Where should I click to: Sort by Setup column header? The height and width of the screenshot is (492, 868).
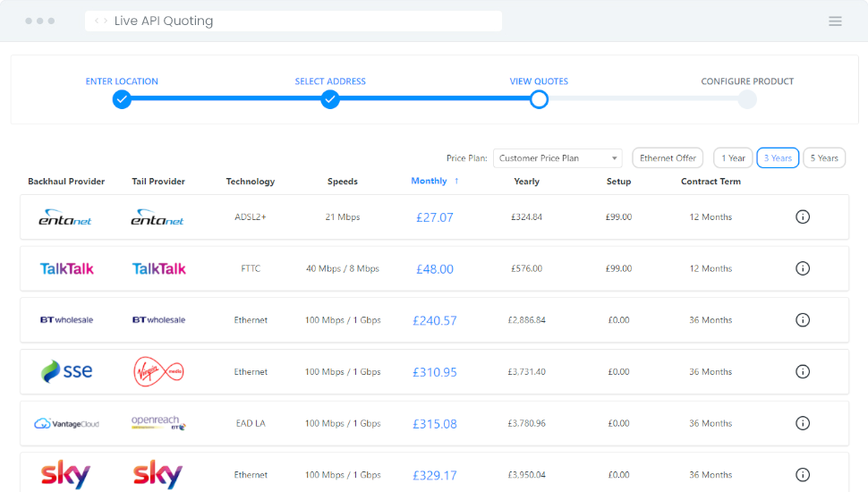(x=618, y=182)
